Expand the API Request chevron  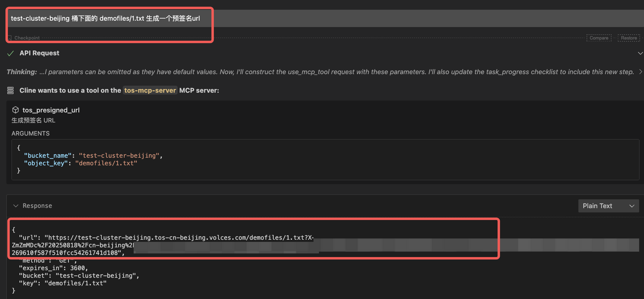tap(640, 53)
